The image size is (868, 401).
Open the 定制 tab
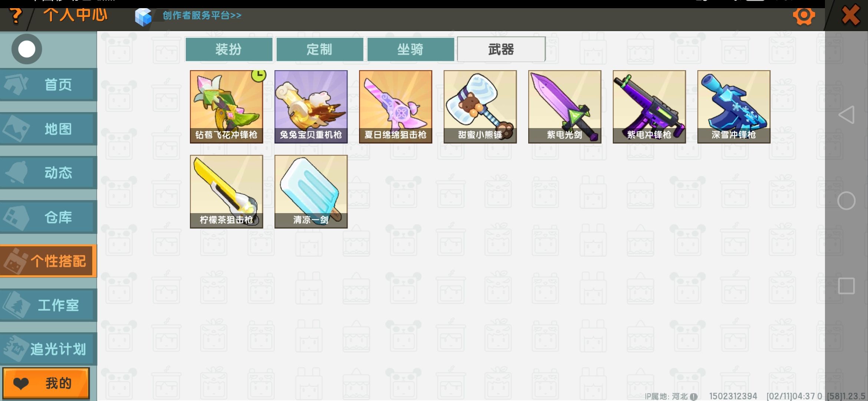coord(320,49)
